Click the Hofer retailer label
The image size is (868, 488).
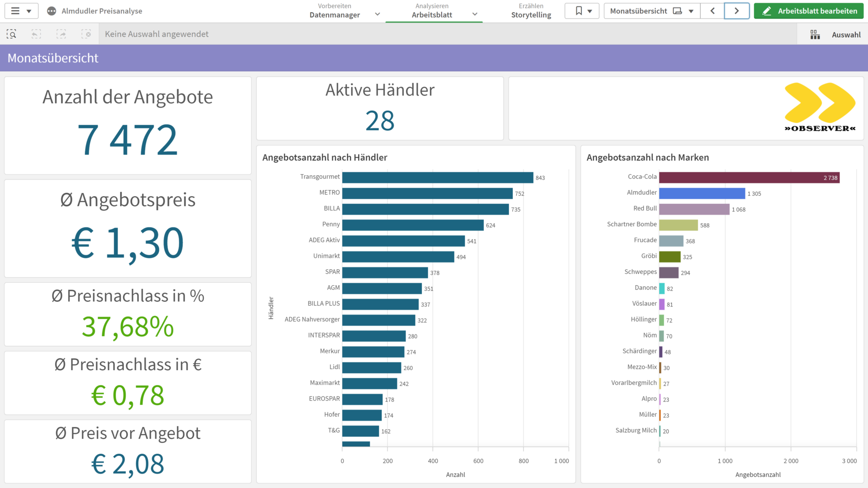[x=332, y=414]
